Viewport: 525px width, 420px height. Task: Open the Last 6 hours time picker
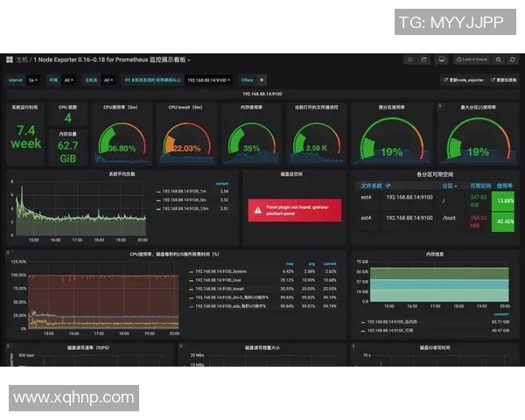[x=473, y=59]
